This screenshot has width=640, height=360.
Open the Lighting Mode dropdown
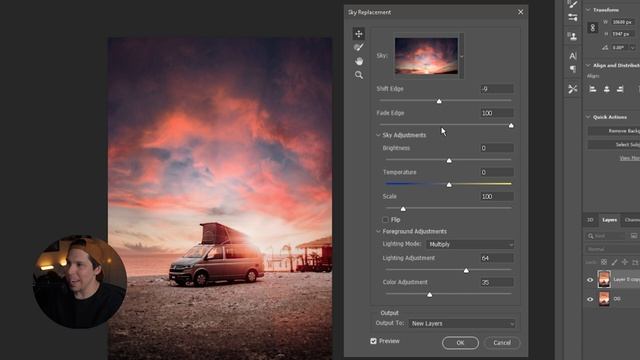click(x=470, y=244)
